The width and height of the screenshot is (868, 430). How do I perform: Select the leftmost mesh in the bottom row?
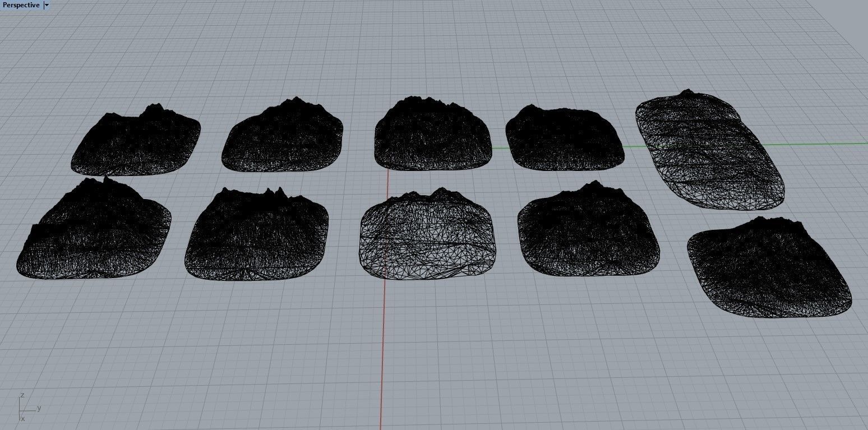[94, 228]
